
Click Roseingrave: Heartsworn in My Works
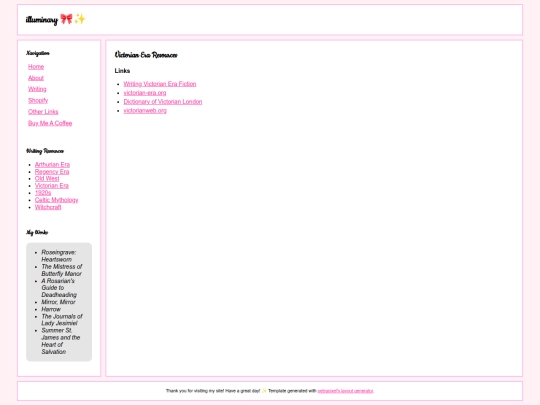(59, 256)
